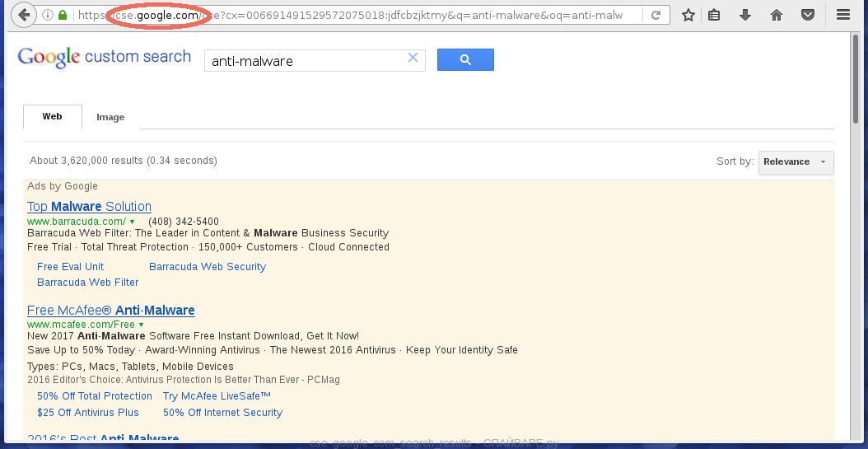Click the green padlock security icon
Viewport: 868px width, 449px height.
(x=63, y=16)
